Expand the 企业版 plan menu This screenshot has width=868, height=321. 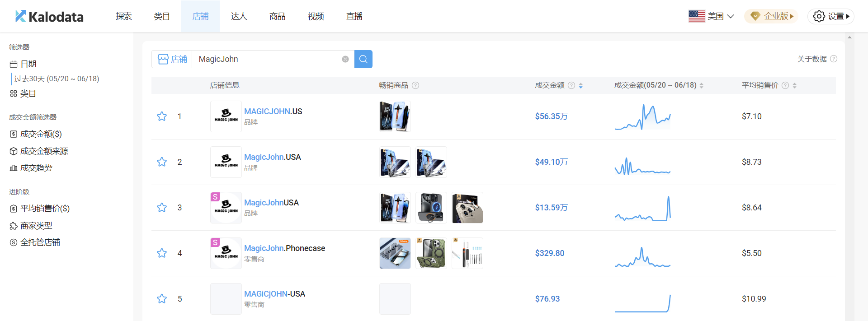(771, 16)
